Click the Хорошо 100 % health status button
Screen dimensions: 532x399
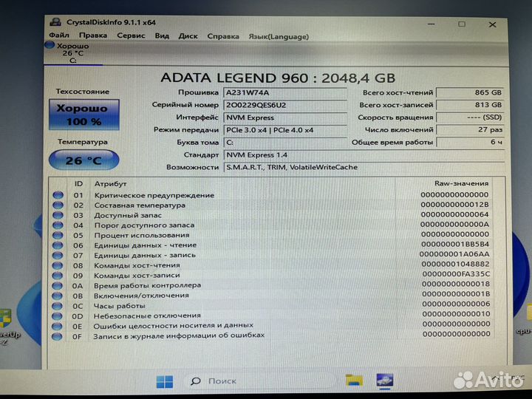point(84,115)
